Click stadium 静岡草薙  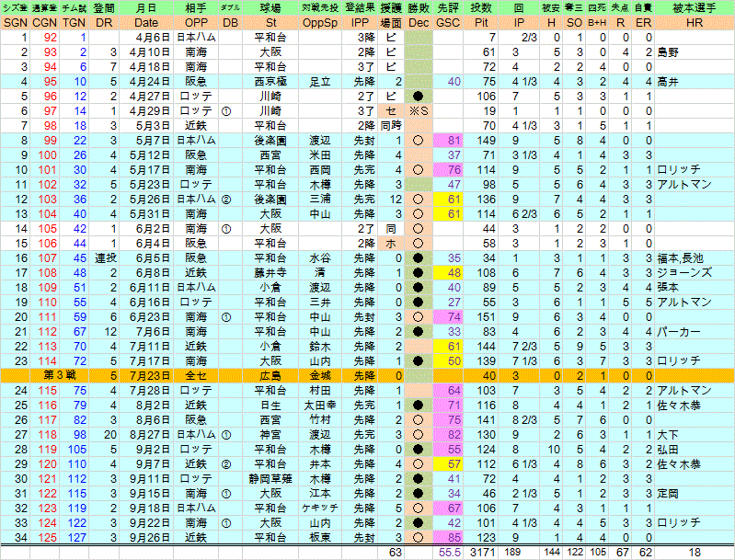[x=271, y=479]
